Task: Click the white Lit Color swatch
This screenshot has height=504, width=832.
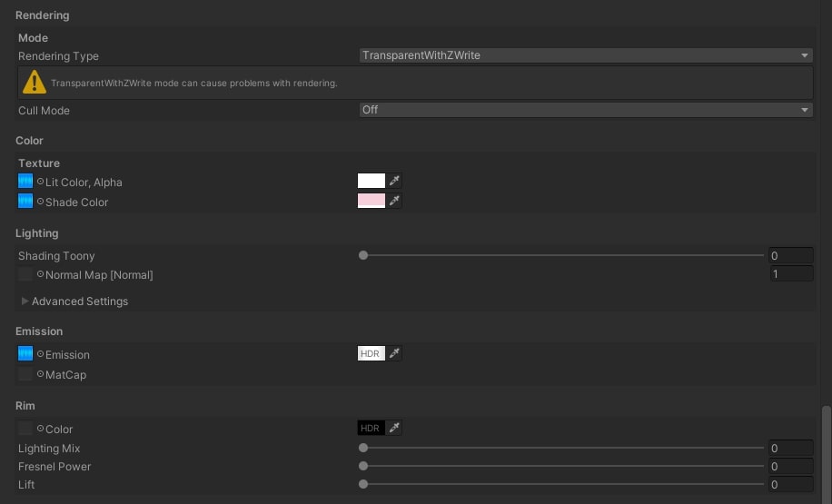Action: point(371,182)
